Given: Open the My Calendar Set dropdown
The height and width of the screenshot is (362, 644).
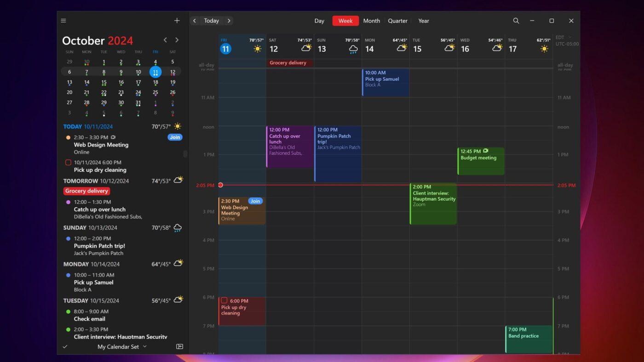Looking at the screenshot, I should click(x=122, y=347).
